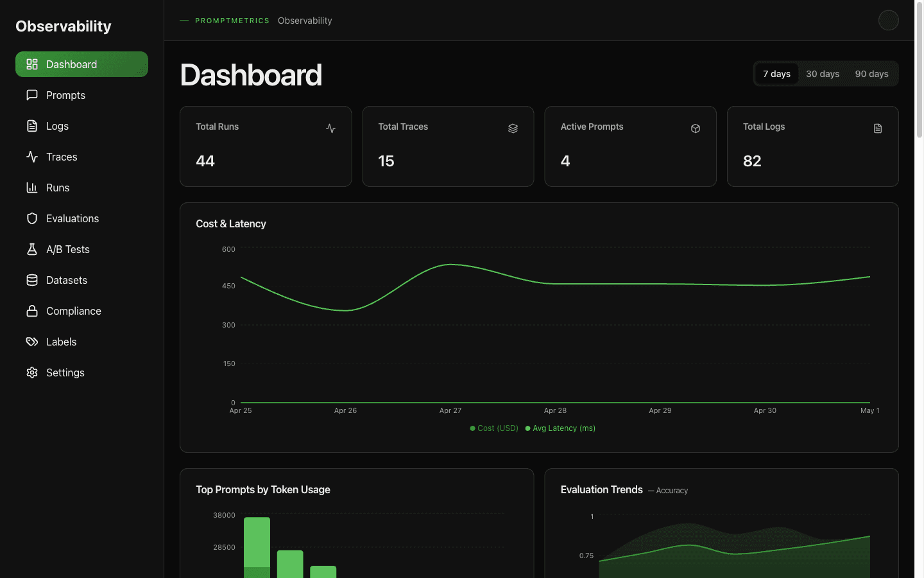
Task: Open the Compliance section
Action: tap(81, 311)
